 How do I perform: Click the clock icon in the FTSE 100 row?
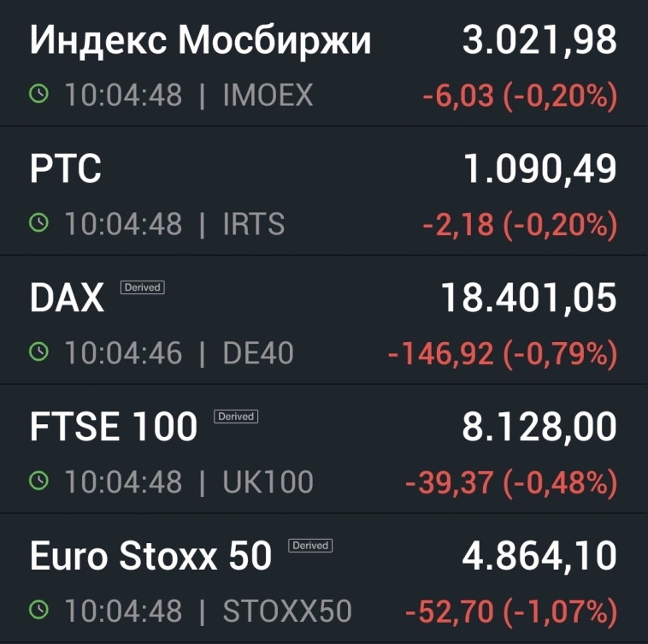[38, 482]
